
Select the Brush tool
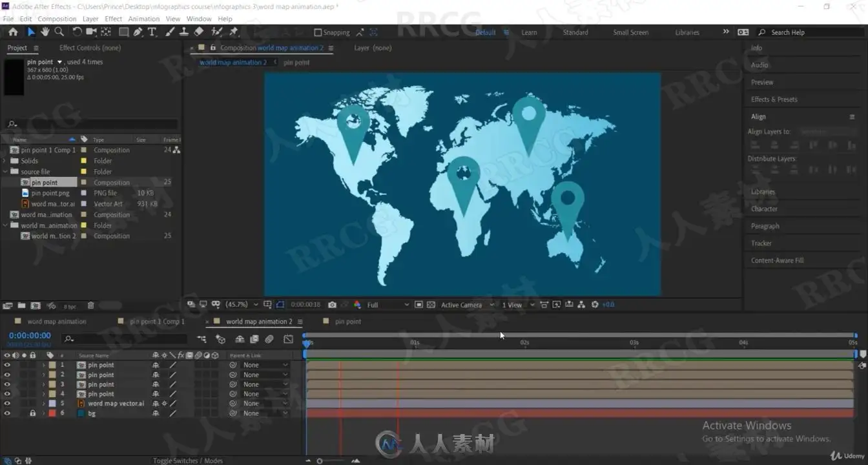(170, 32)
